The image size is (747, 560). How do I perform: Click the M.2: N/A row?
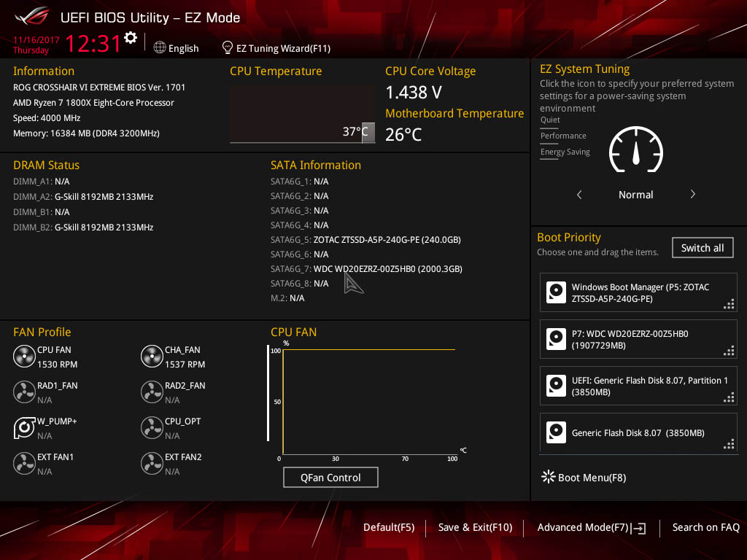[287, 298]
